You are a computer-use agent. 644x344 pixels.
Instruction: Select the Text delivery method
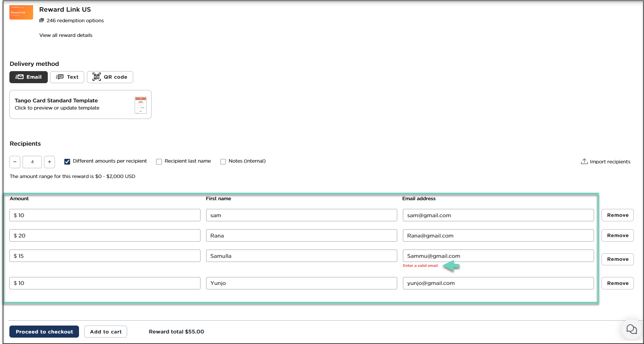pos(67,77)
